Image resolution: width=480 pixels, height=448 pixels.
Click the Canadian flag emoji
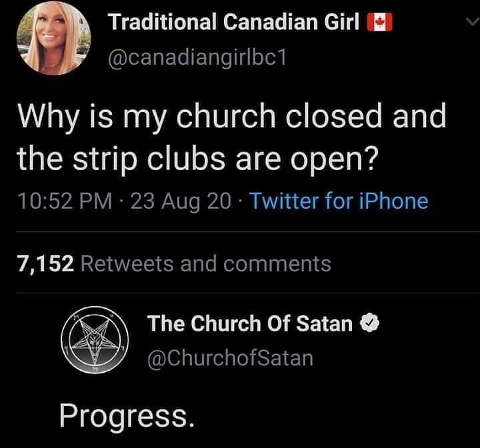[x=381, y=23]
